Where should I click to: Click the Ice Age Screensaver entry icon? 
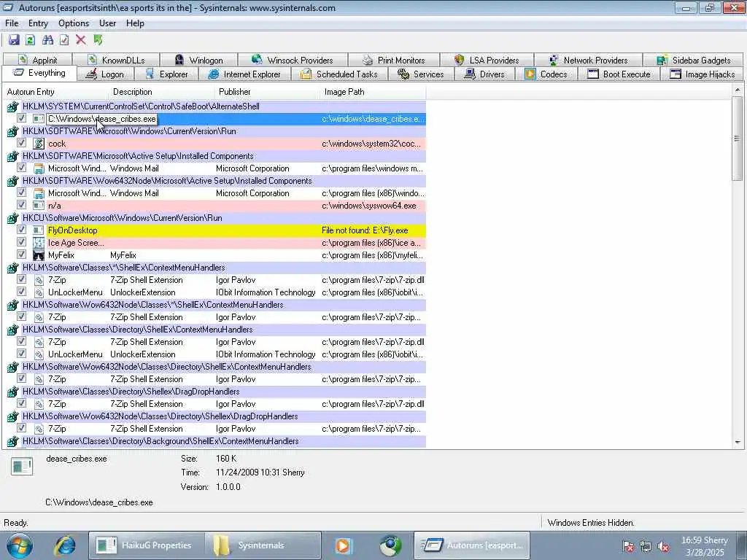pyautogui.click(x=39, y=243)
